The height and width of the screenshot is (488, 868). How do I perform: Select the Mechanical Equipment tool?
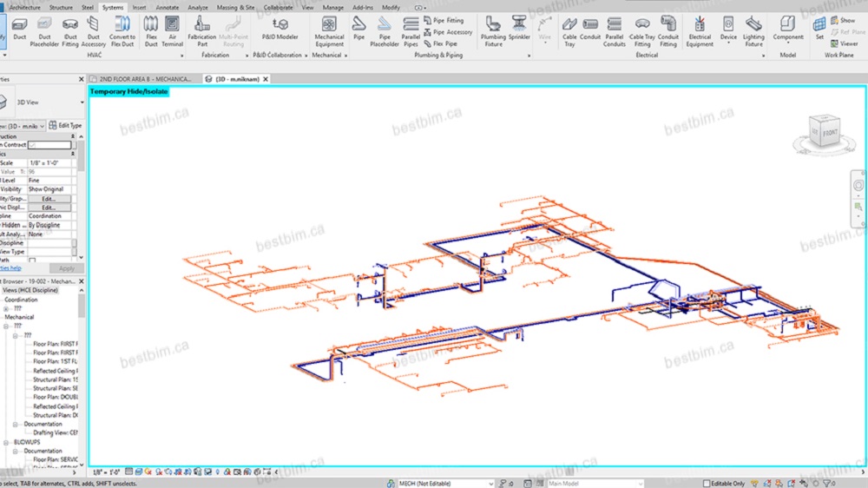tap(329, 31)
